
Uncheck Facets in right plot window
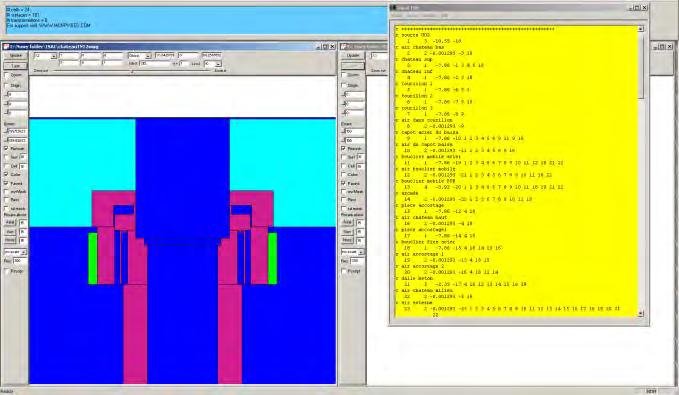click(x=344, y=183)
